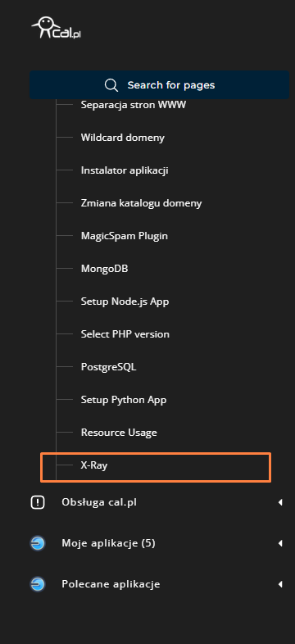Go to Wildcard domeny
Image resolution: width=295 pixels, height=644 pixels.
pyautogui.click(x=122, y=138)
